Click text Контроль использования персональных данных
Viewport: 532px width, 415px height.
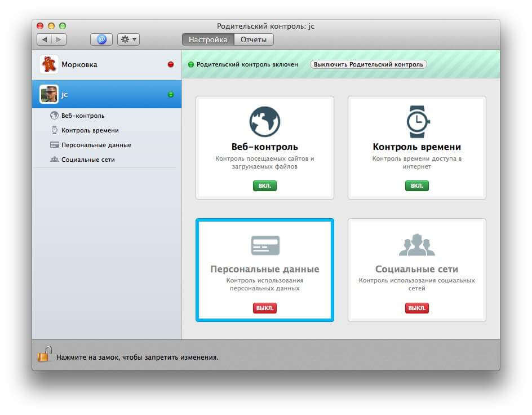265,284
